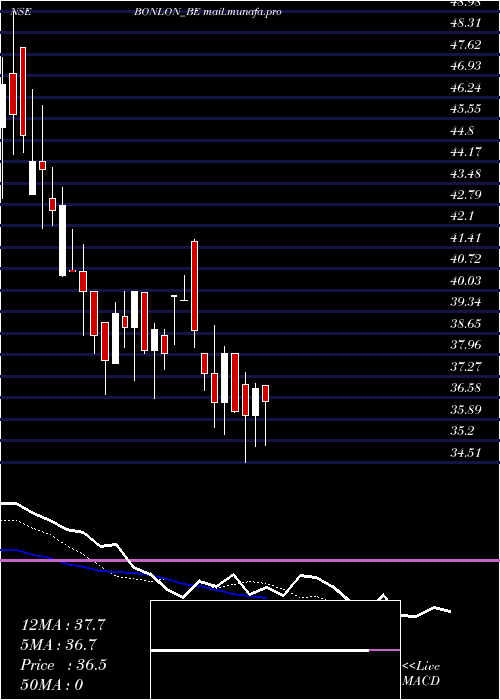Click the 46.24 price axis label
Viewport: 500px width, 700px height.
[x=466, y=88]
